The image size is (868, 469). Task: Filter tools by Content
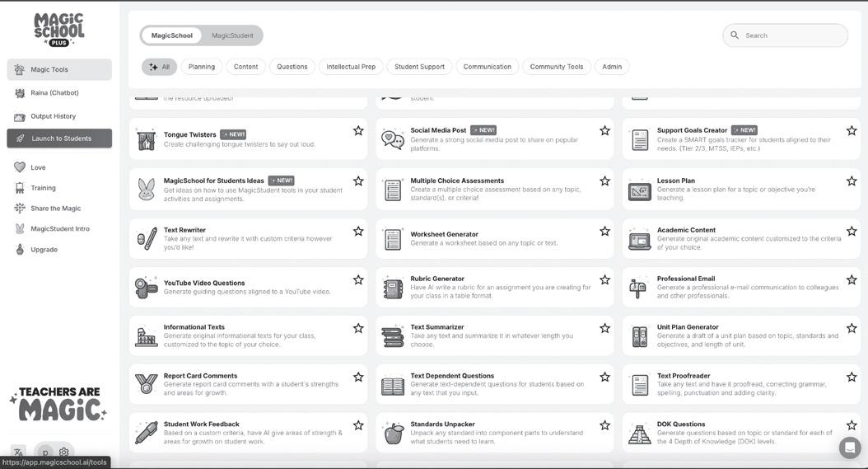(245, 67)
